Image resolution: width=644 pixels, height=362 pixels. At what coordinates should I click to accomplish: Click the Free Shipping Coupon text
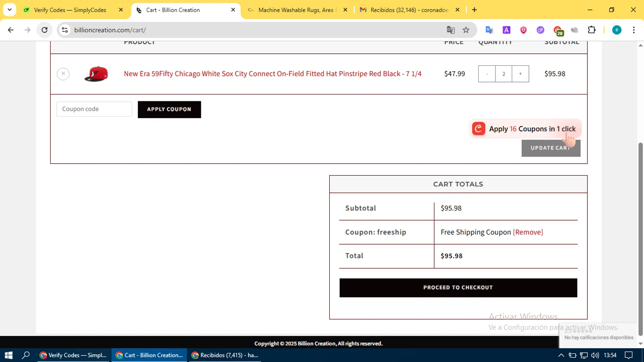click(476, 232)
